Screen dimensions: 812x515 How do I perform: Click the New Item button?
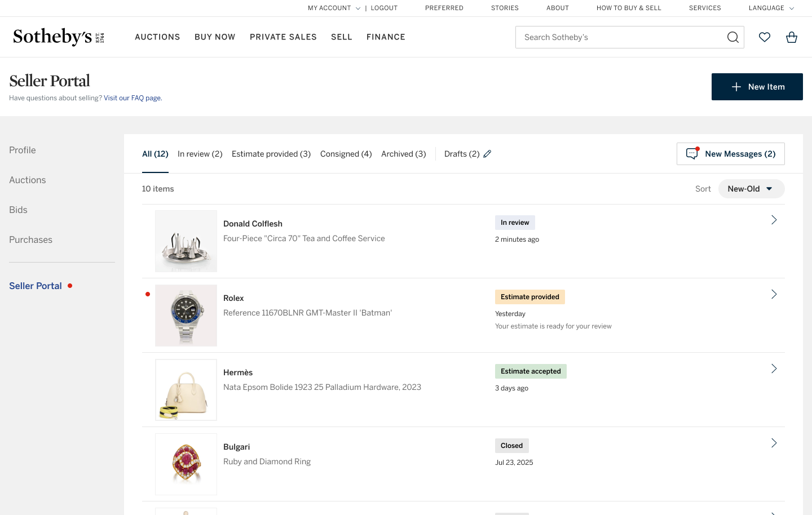[x=757, y=87]
